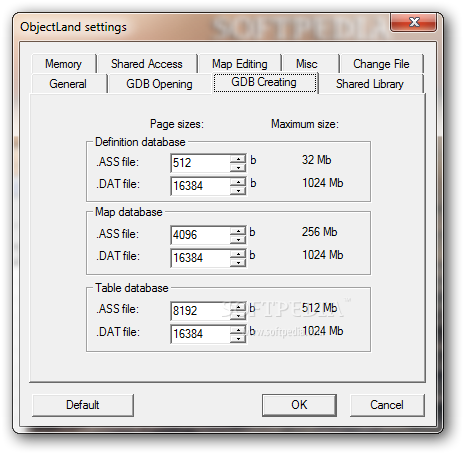Increase Definition database .DAT page size
This screenshot has width=464, height=454.
point(238,182)
